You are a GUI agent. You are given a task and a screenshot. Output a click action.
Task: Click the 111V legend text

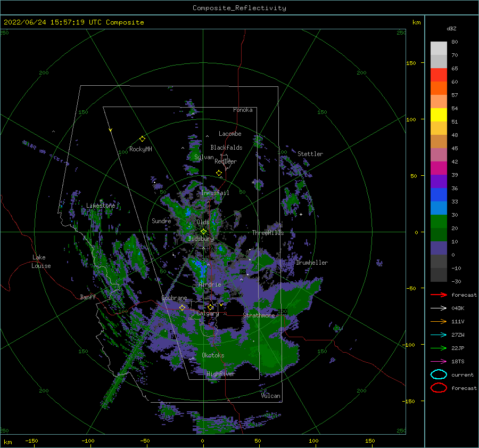pyautogui.click(x=458, y=321)
